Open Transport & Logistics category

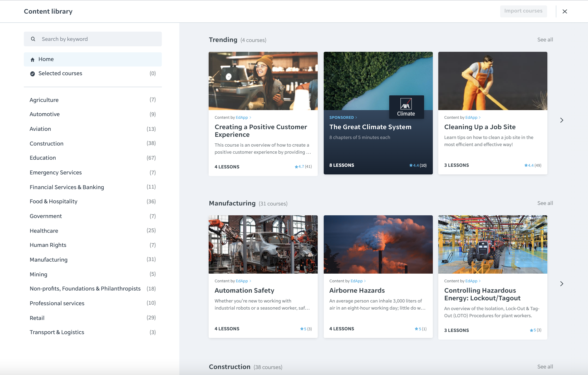(93, 332)
